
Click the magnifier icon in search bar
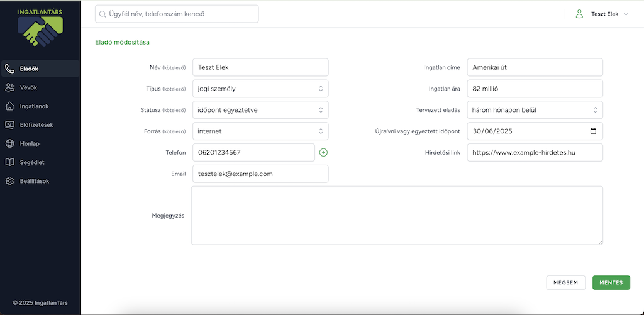click(103, 14)
